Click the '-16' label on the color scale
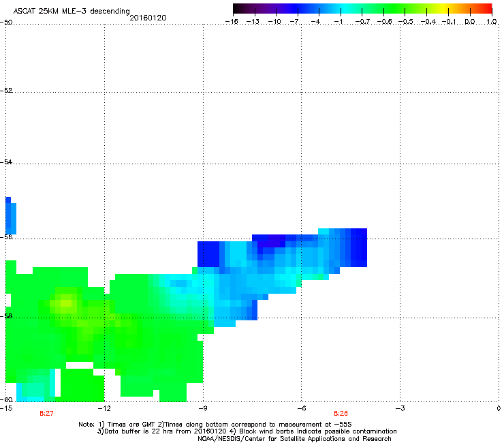The height and width of the screenshot is (443, 504). click(232, 22)
